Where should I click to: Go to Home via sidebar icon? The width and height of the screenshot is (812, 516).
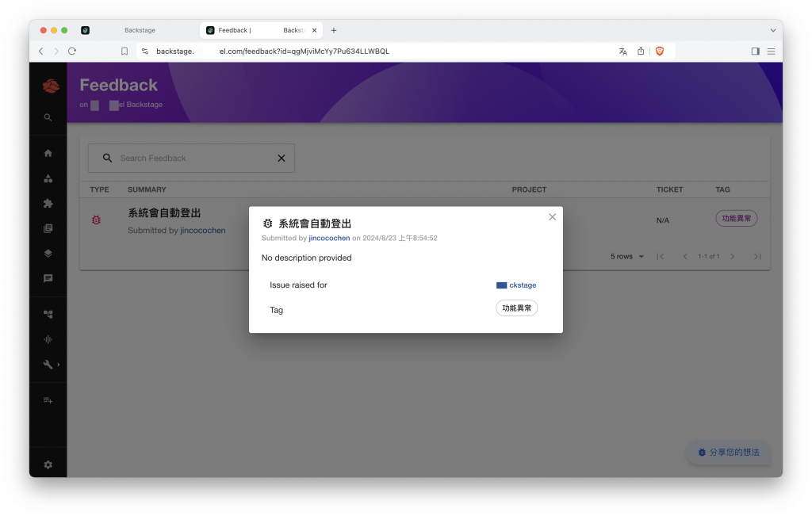click(x=48, y=153)
